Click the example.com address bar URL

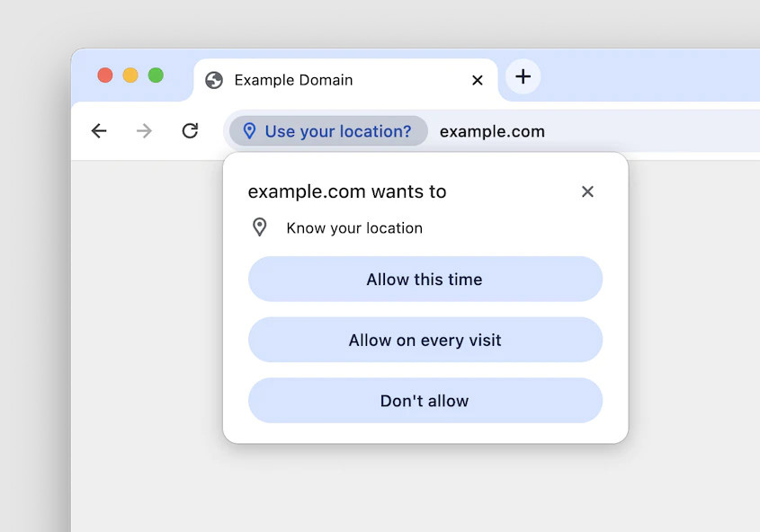(492, 131)
